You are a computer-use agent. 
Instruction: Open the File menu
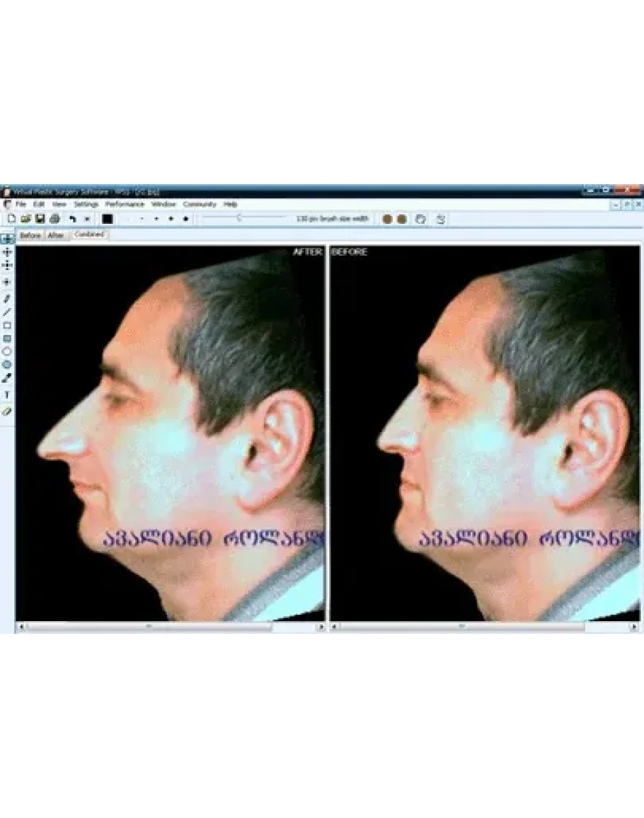coord(21,204)
